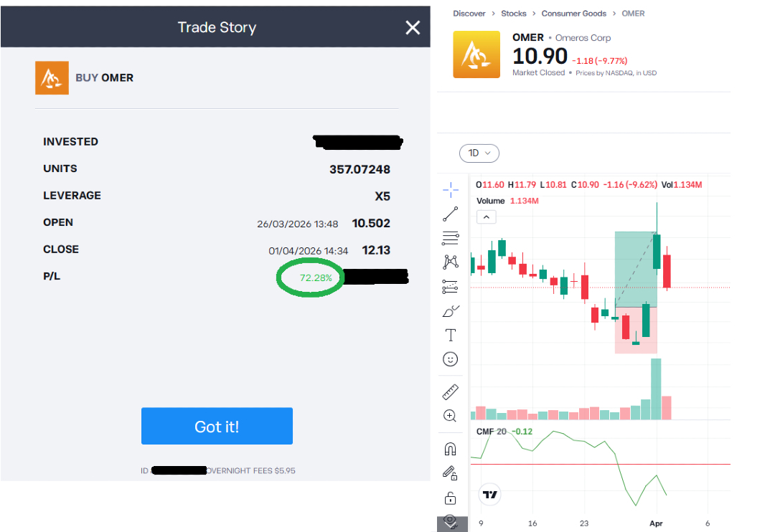Lock all drawings on the chart
The image size is (775, 532).
[451, 497]
